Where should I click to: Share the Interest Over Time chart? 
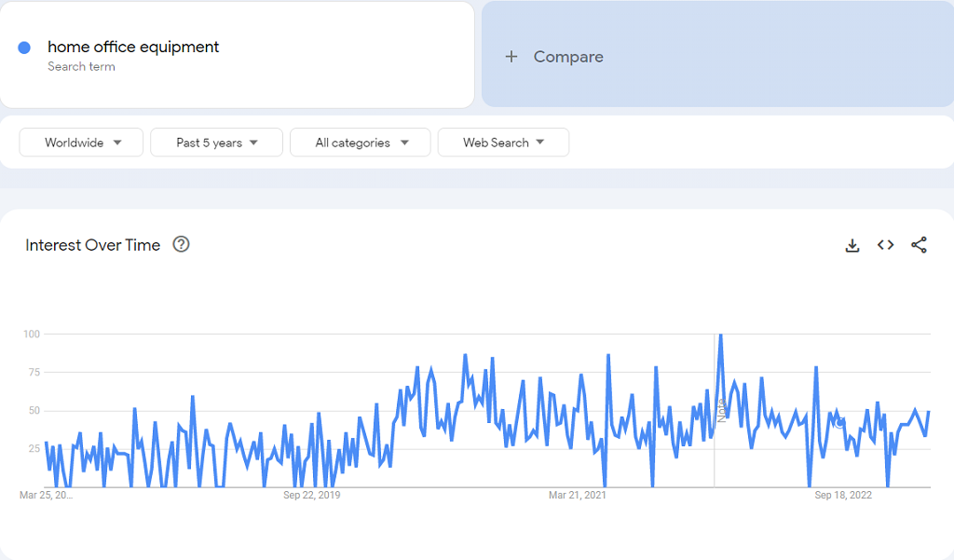919,245
